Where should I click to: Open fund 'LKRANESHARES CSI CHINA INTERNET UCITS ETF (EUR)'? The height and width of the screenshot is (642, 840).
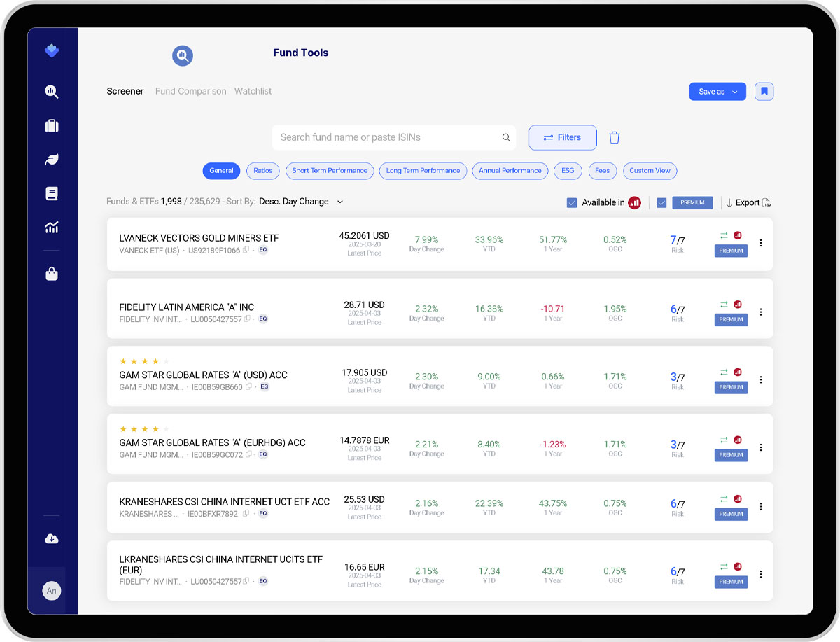221,565
